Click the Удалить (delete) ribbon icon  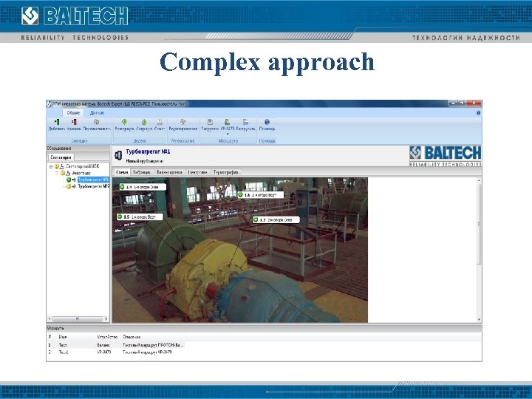[x=74, y=122]
